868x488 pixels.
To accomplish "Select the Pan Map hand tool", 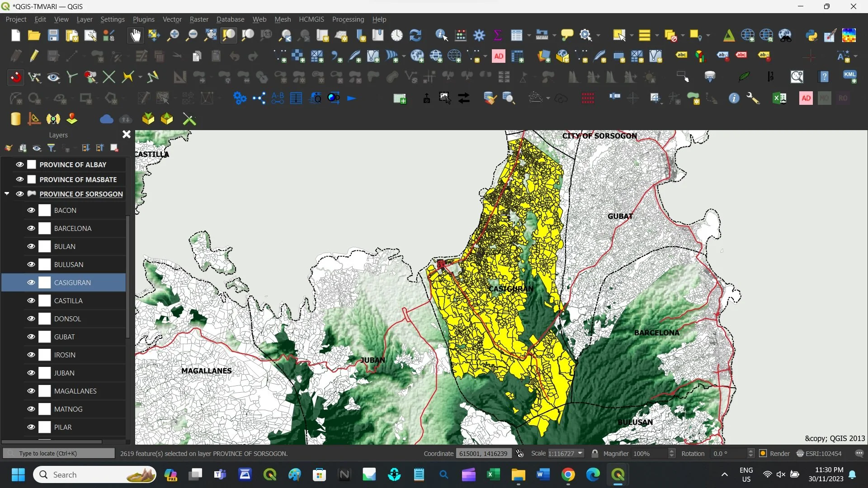I will (135, 35).
